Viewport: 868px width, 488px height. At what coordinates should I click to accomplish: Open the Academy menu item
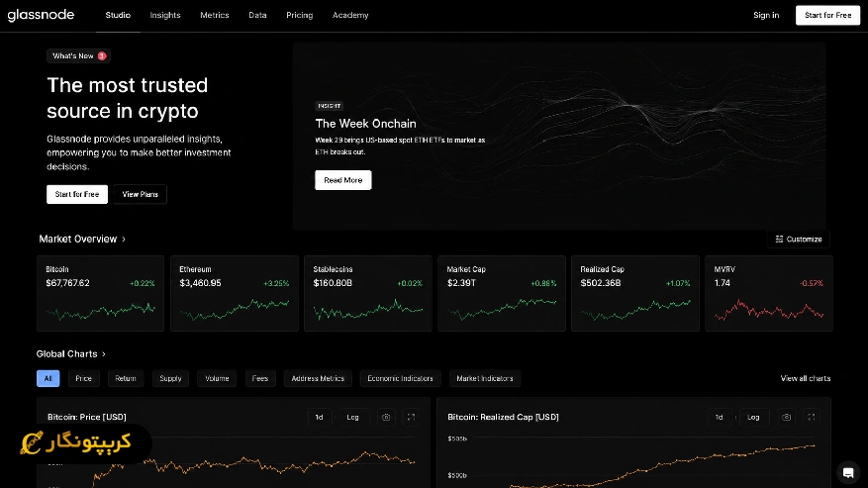(350, 15)
